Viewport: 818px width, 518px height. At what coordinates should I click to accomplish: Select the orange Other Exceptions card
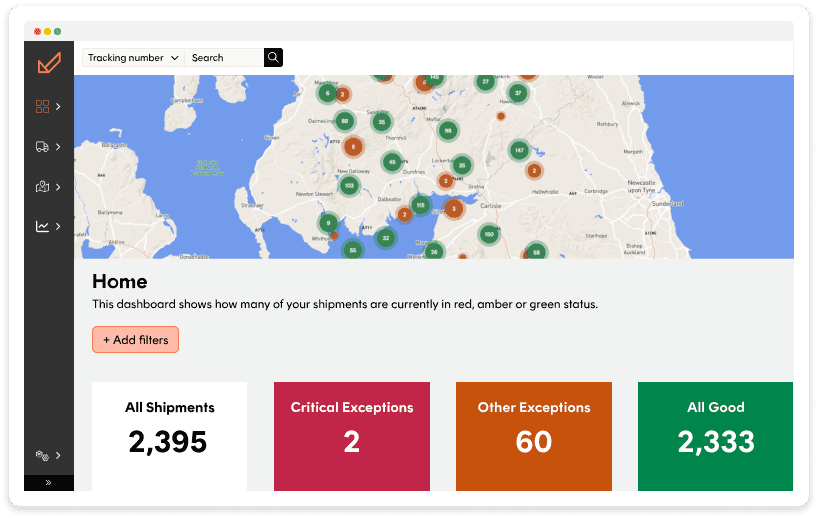click(534, 436)
